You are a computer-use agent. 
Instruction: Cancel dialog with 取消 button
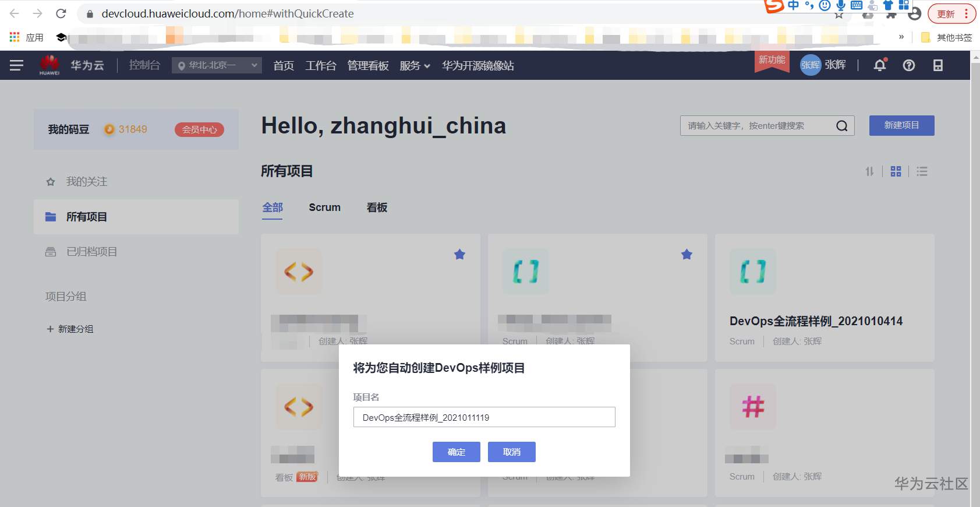512,452
